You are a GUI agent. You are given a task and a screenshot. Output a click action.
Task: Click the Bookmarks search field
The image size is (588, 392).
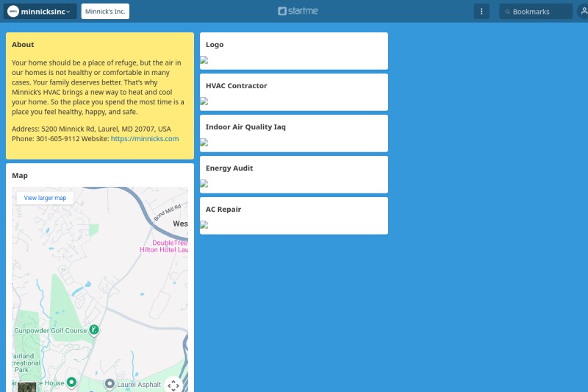click(x=536, y=11)
